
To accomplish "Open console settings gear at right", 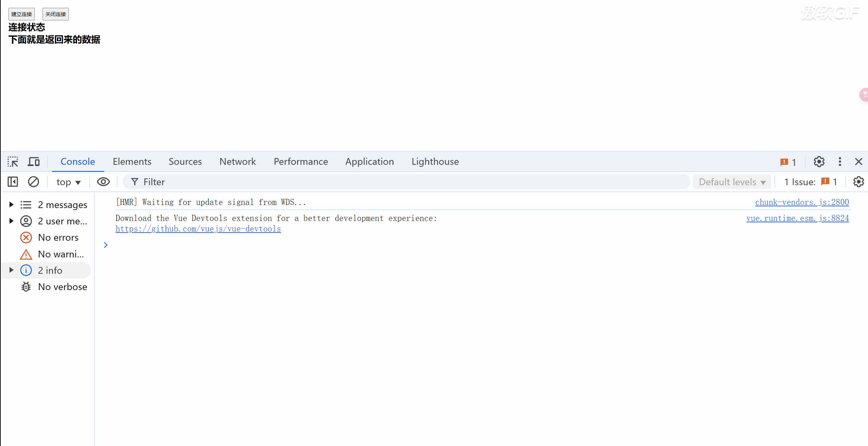I will (858, 182).
